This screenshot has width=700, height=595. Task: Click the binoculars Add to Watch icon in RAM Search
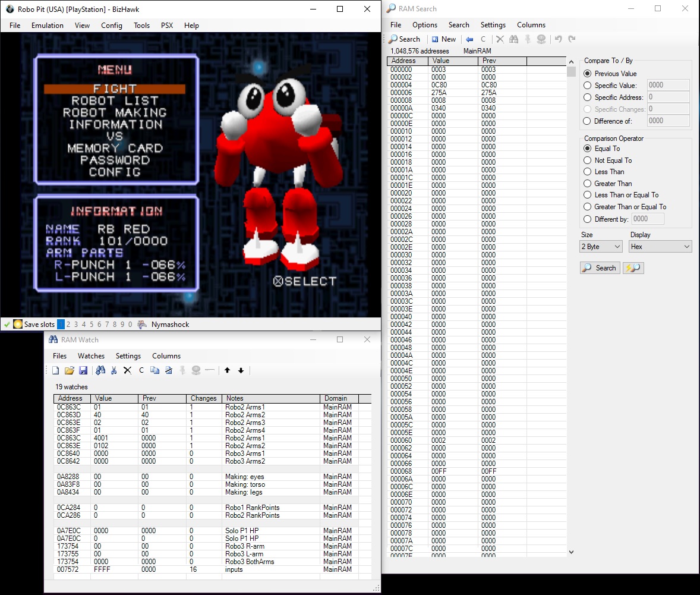514,39
